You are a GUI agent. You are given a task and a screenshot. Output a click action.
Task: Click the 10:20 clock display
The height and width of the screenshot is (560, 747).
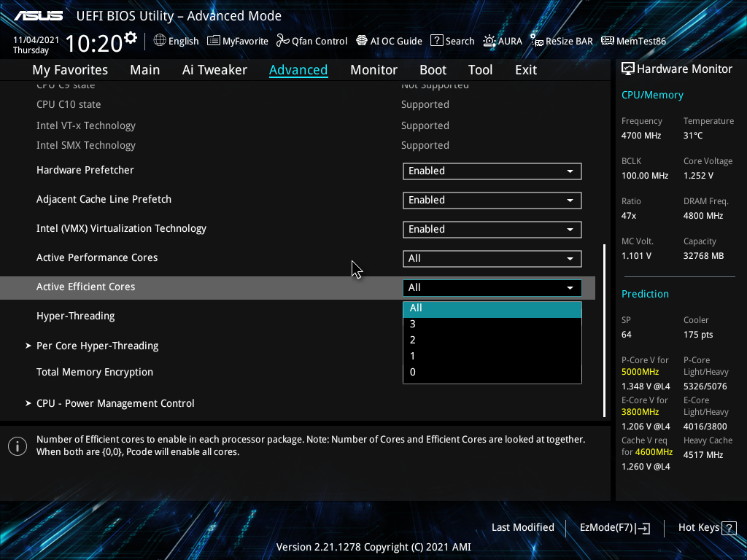(94, 44)
